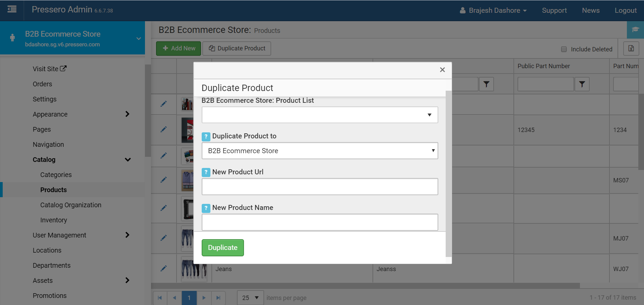This screenshot has height=305, width=644.
Task: Go to the next page
Action: 204,298
